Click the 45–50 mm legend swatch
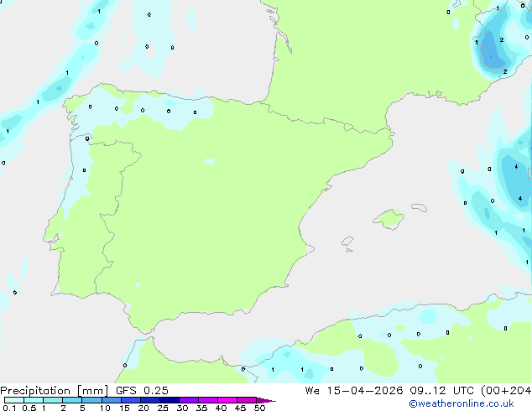The width and height of the screenshot is (532, 411). [247, 400]
